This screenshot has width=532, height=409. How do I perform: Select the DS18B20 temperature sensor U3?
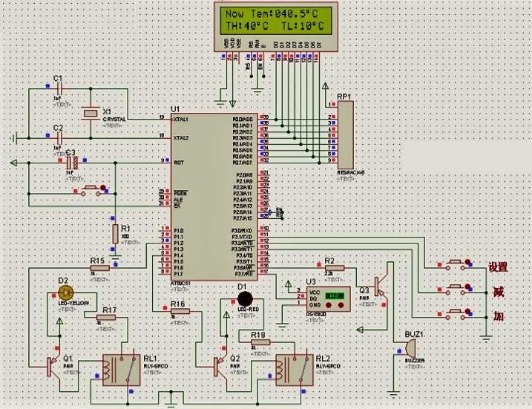(324, 299)
